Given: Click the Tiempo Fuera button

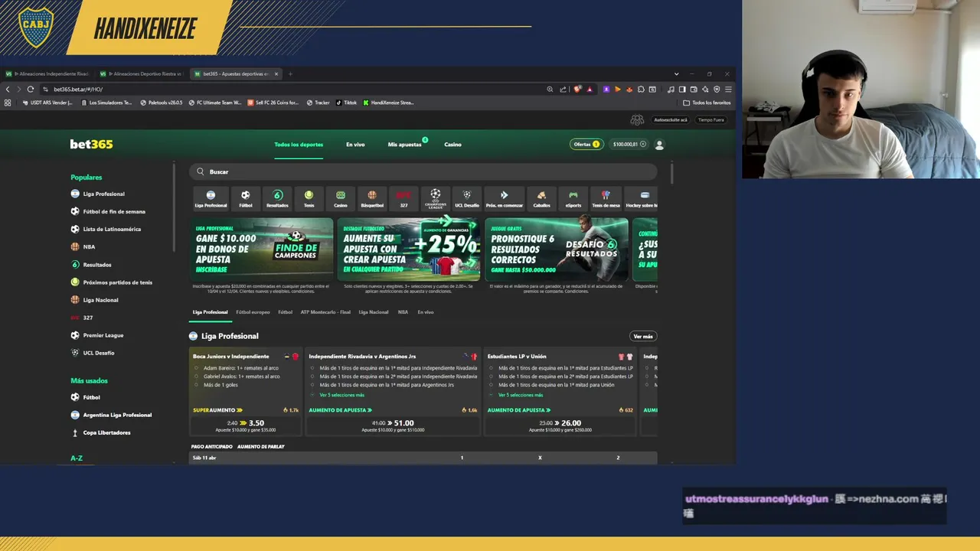Looking at the screenshot, I should click(710, 120).
